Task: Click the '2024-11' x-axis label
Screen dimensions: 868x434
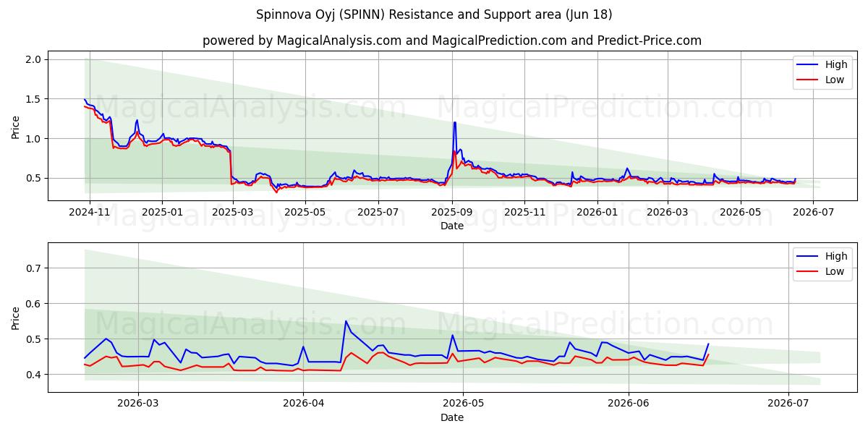Action: (90, 212)
